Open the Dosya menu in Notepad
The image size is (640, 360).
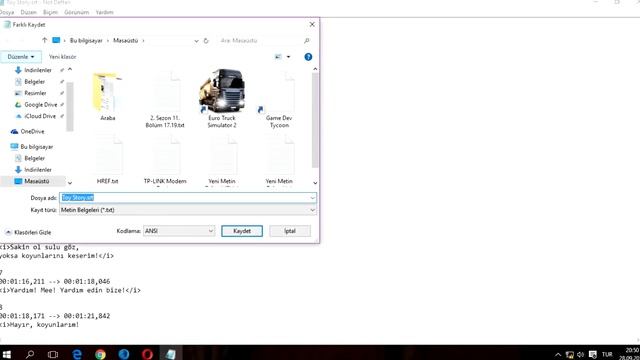[x=7, y=12]
